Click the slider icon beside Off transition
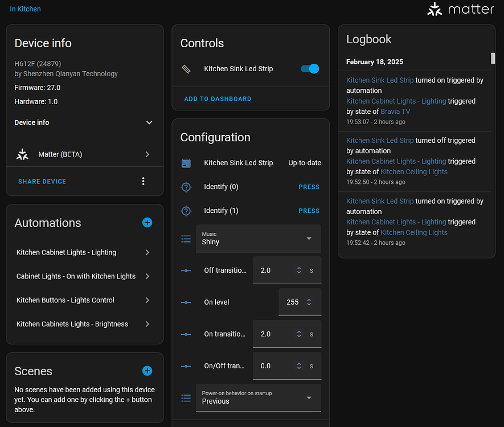Screen dimensions: 504x427 (x=186, y=270)
